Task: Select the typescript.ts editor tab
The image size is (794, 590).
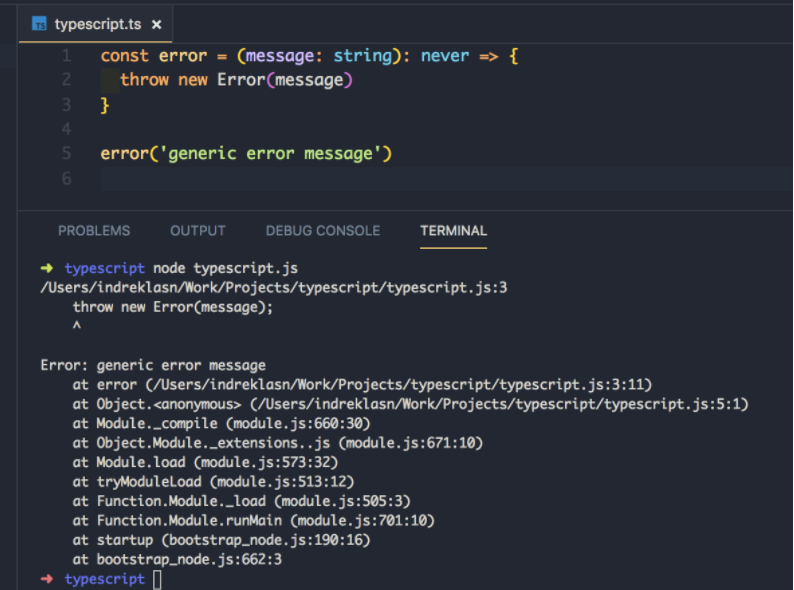Action: (96, 24)
